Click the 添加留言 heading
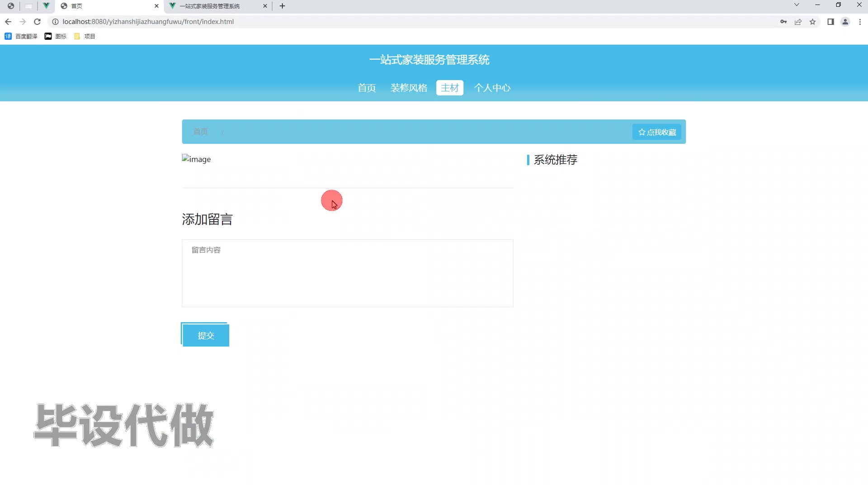 207,219
